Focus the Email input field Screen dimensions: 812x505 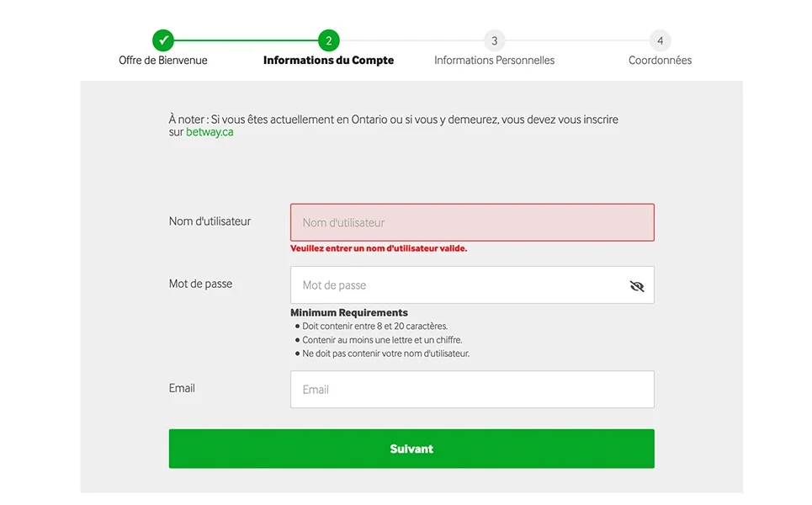pos(472,390)
